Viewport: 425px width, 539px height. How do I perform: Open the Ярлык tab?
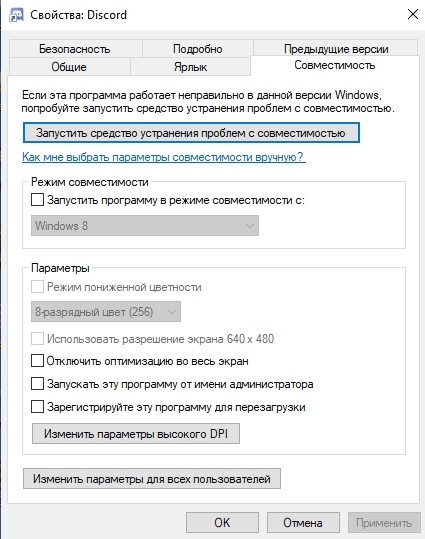(x=190, y=67)
